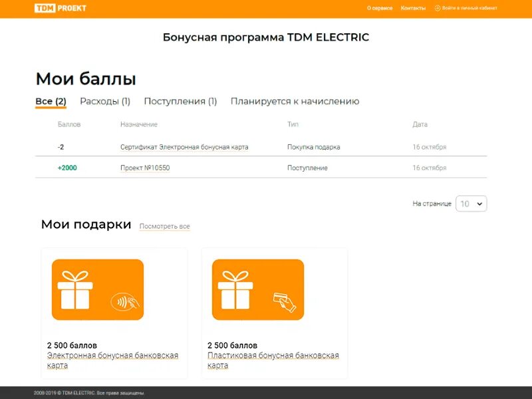532x399 pixels.
Task: Click the 'Назначение' column header
Action: tap(139, 124)
